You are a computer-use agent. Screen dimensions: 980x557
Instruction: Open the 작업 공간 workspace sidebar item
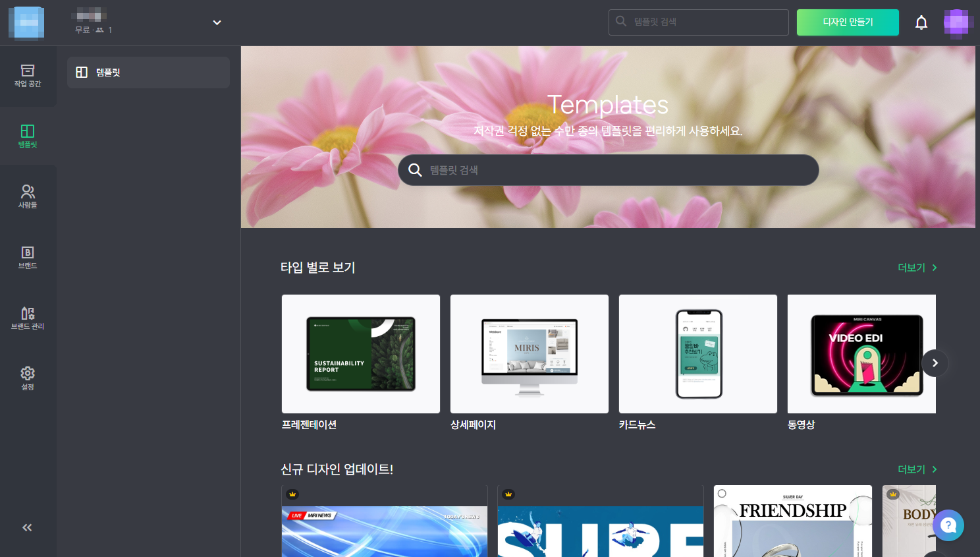click(x=28, y=76)
